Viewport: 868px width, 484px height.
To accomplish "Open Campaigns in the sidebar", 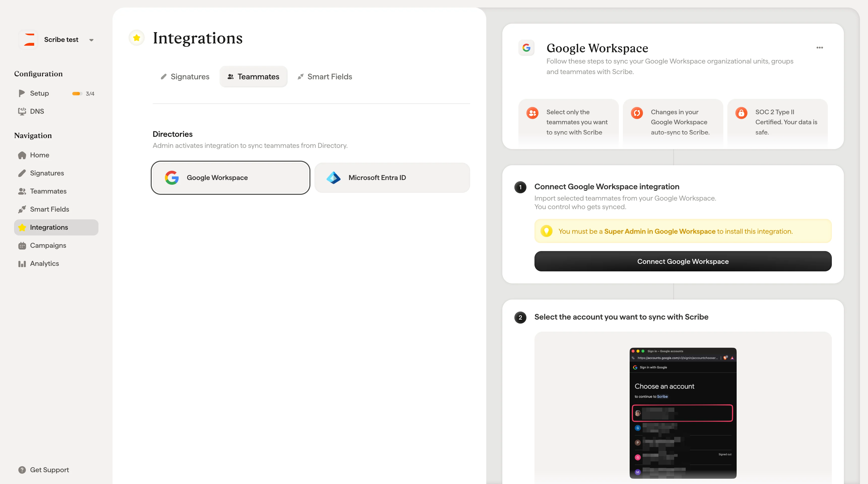I will pos(56,246).
